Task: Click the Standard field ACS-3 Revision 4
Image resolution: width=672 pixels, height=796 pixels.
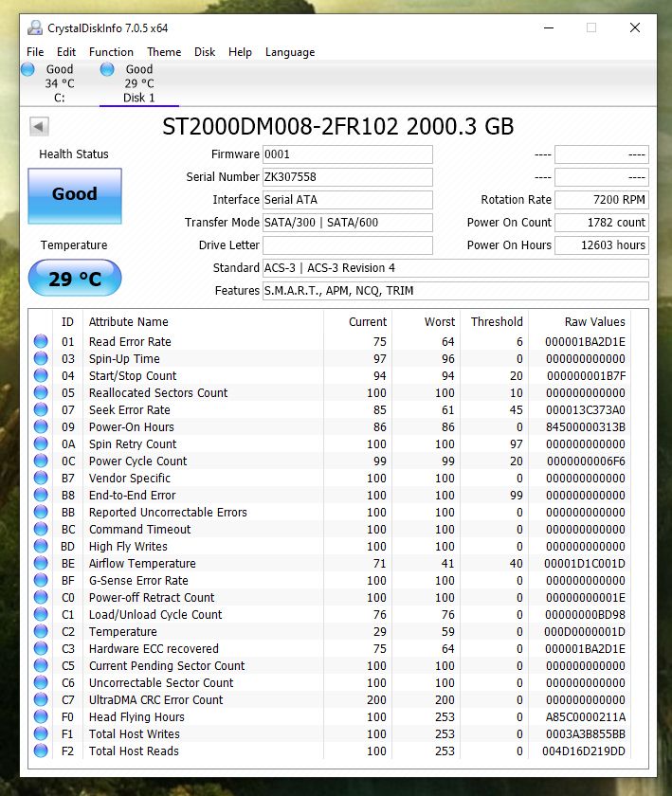Action: tap(456, 268)
